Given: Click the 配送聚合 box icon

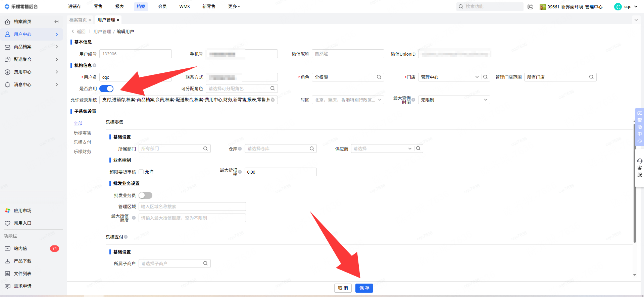Looking at the screenshot, I should click(x=7, y=59).
